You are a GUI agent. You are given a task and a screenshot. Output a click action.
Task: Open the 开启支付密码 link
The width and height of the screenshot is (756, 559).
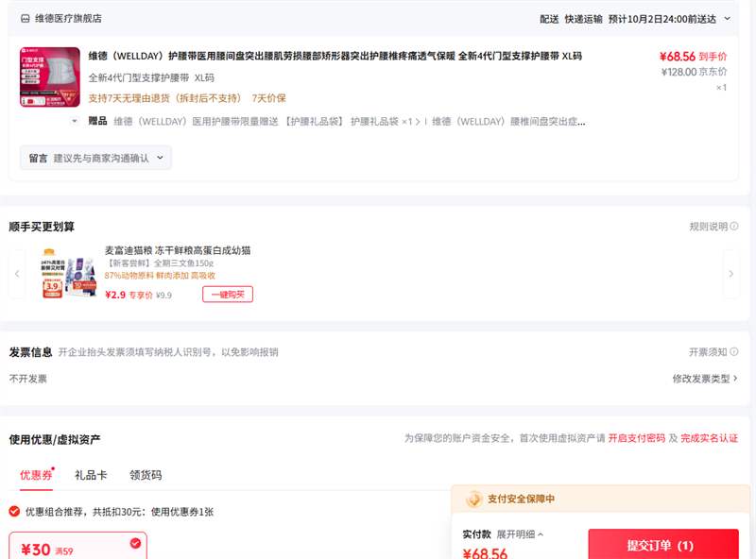[636, 438]
